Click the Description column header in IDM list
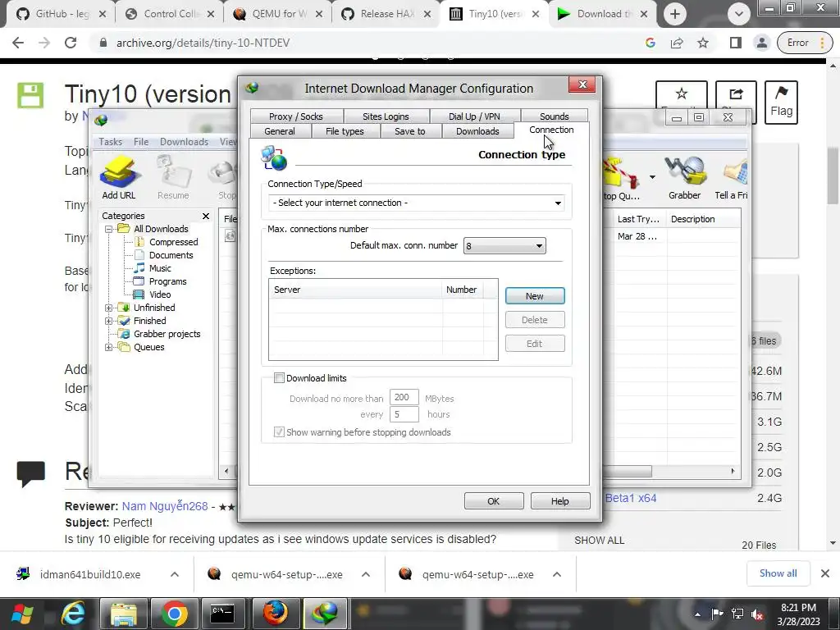The width and height of the screenshot is (840, 630). [x=703, y=219]
